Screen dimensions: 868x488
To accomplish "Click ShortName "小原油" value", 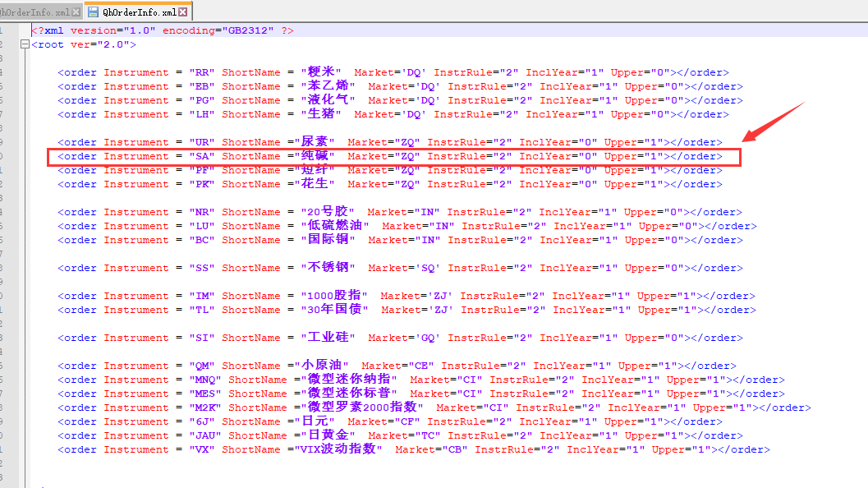I will [x=321, y=365].
